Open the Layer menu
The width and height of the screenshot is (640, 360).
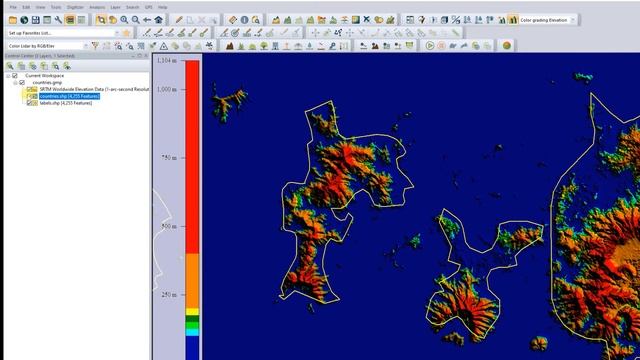[115, 7]
